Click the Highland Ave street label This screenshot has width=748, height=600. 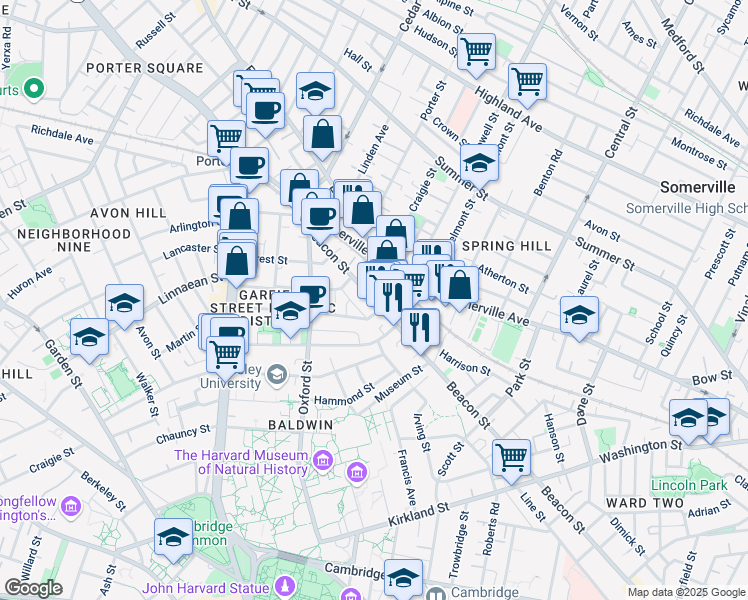pos(508,110)
